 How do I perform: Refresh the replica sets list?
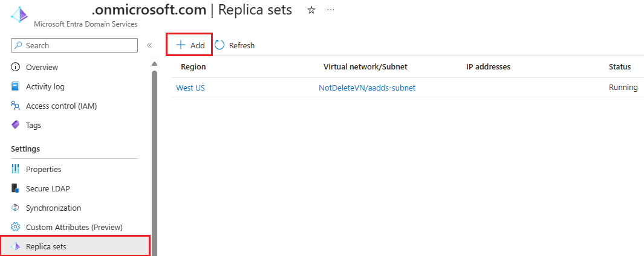coord(235,45)
